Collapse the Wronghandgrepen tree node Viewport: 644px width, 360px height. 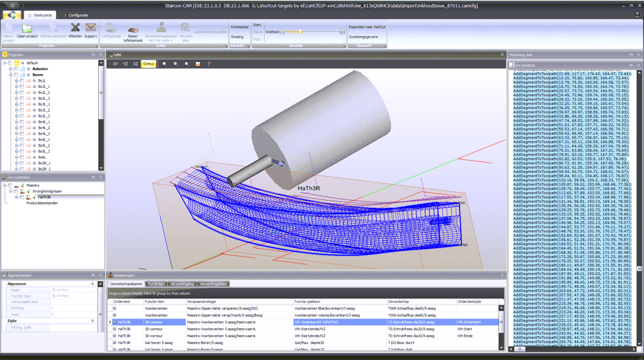pyautogui.click(x=10, y=191)
